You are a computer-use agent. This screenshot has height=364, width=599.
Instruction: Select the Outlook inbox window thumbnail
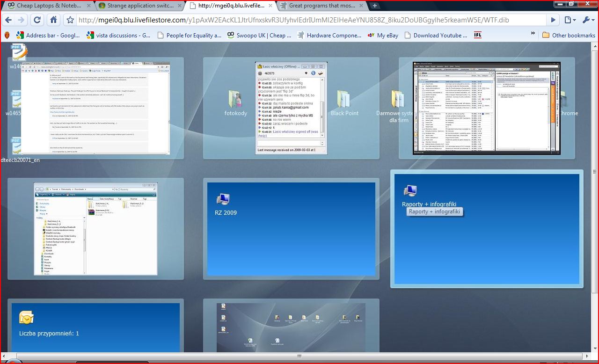486,108
